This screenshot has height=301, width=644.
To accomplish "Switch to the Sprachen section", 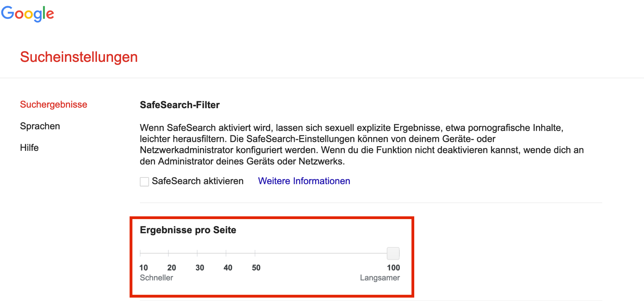I will click(x=40, y=126).
